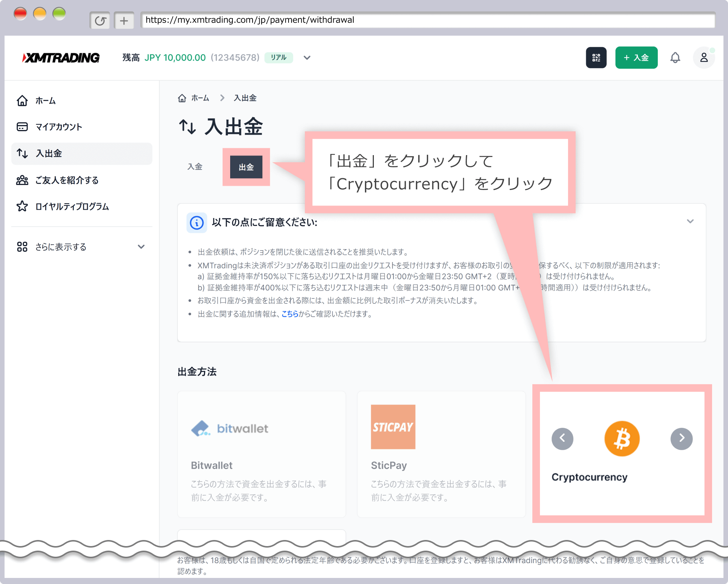Select ホーム in the sidebar
This screenshot has height=584, width=728.
coord(82,101)
